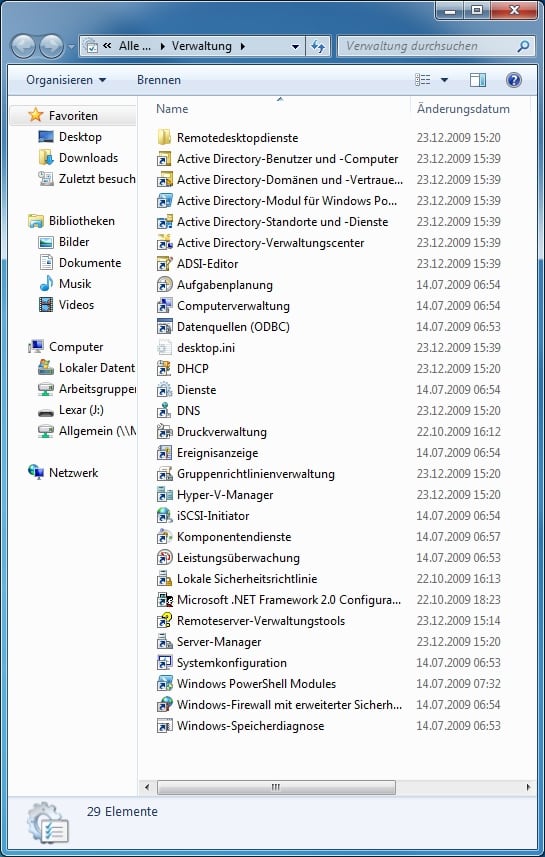Click the Server-Manager icon
This screenshot has width=545, height=857.
(x=165, y=642)
